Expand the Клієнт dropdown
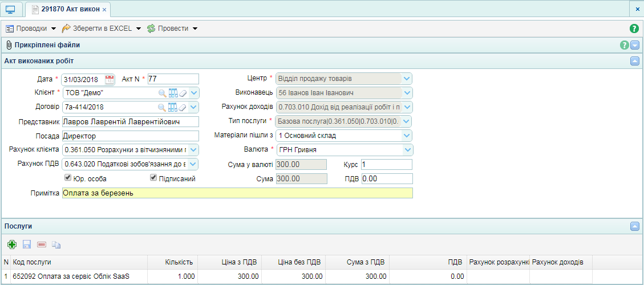Screen dimensions: 644x285 click(x=193, y=93)
